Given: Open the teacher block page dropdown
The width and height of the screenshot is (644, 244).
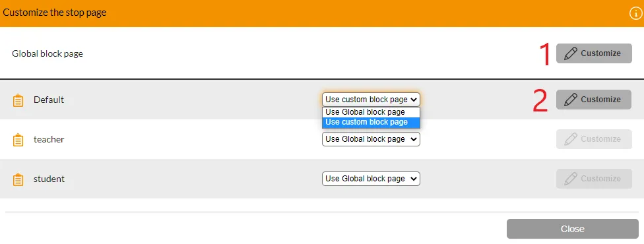Looking at the screenshot, I should (x=371, y=139).
